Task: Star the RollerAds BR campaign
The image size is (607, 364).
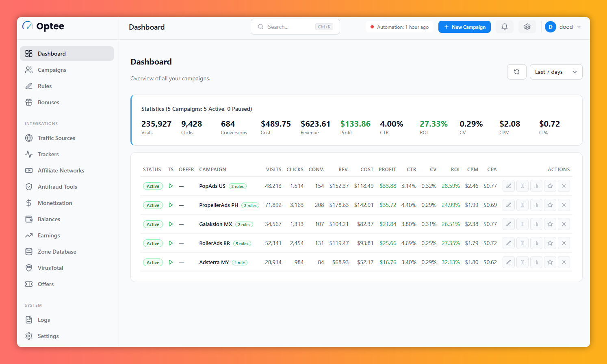Action: tap(550, 243)
